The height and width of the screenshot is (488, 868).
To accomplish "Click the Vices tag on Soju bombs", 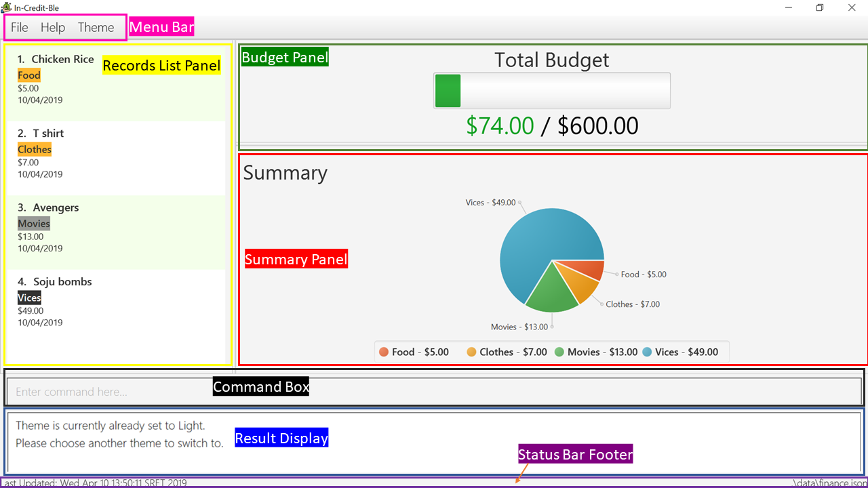I will coord(29,298).
